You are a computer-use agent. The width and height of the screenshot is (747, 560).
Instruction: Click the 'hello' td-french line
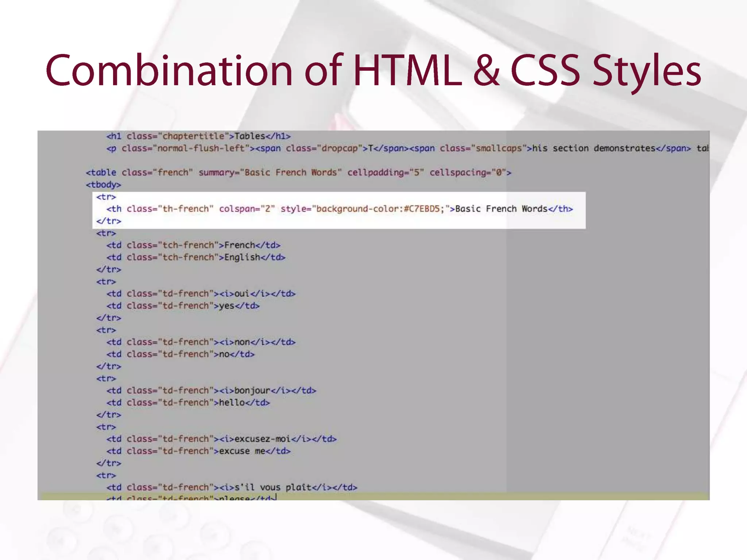pos(188,403)
